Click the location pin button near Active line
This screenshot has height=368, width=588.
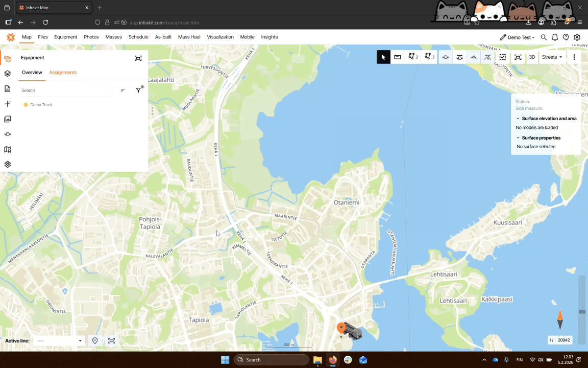coord(95,340)
